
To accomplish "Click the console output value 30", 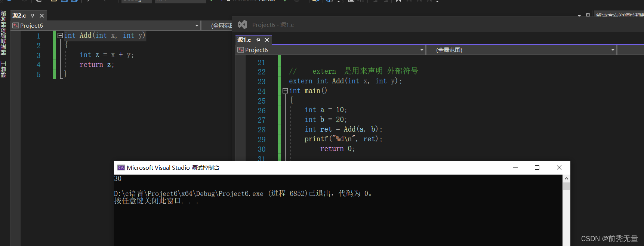I will 118,179.
